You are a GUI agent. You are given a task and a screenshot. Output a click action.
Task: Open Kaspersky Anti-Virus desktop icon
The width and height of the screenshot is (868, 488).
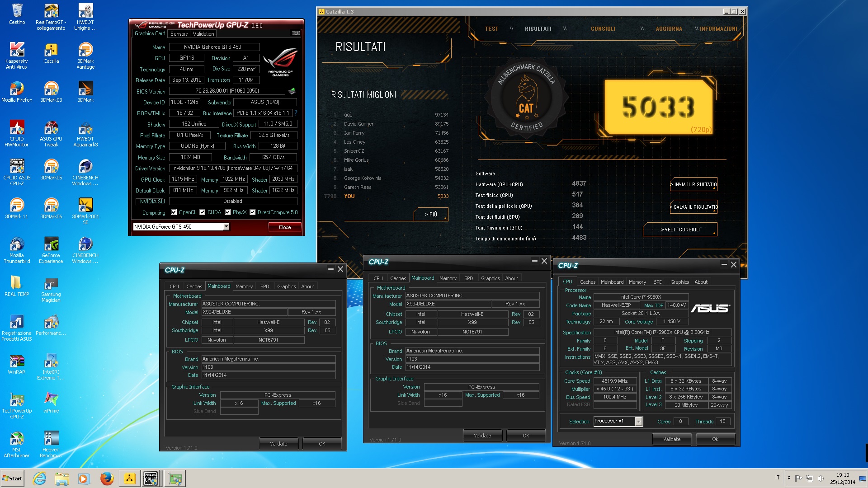(17, 56)
